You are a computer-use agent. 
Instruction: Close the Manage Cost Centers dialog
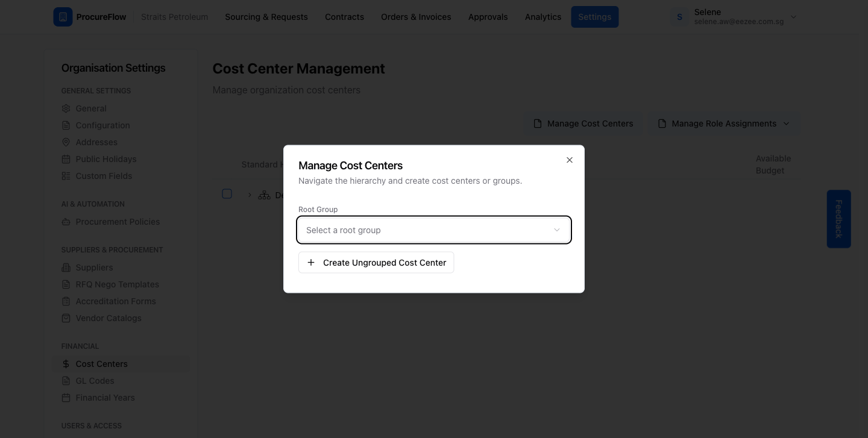pos(570,160)
